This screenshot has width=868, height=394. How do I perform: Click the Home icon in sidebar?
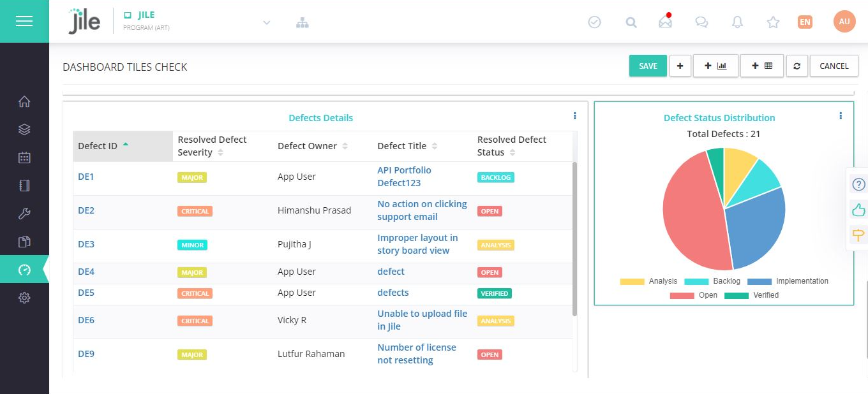[x=24, y=102]
